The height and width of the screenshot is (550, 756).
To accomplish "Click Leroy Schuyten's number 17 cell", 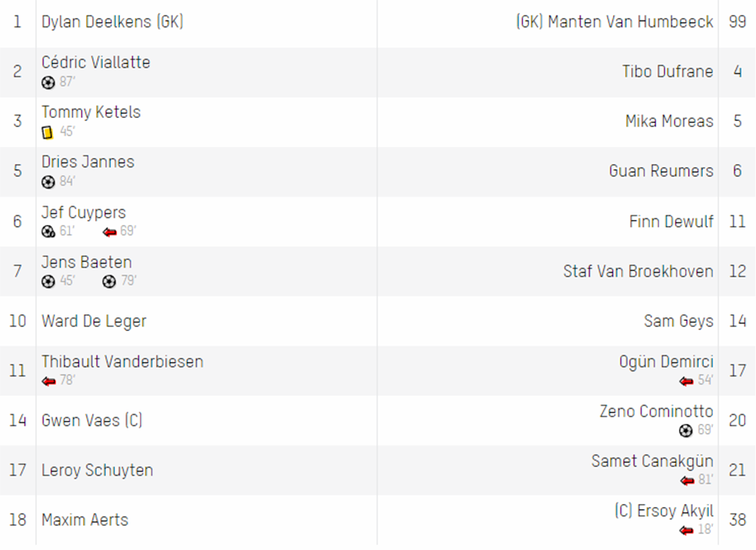I will click(18, 470).
